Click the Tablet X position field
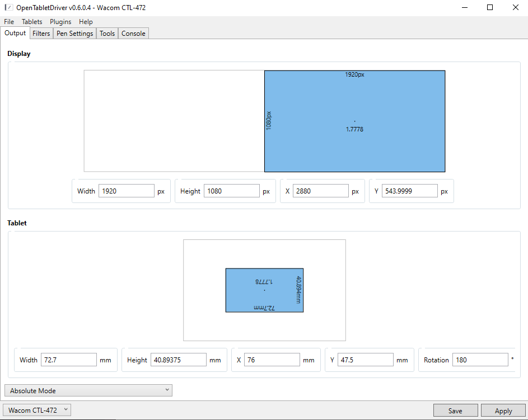This screenshot has height=420, width=528. point(272,360)
